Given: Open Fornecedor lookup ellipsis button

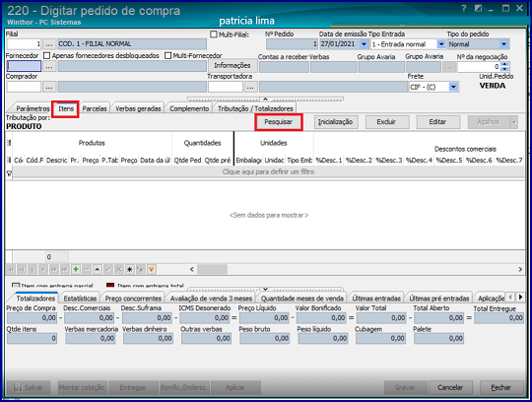Looking at the screenshot, I should tap(49, 66).
